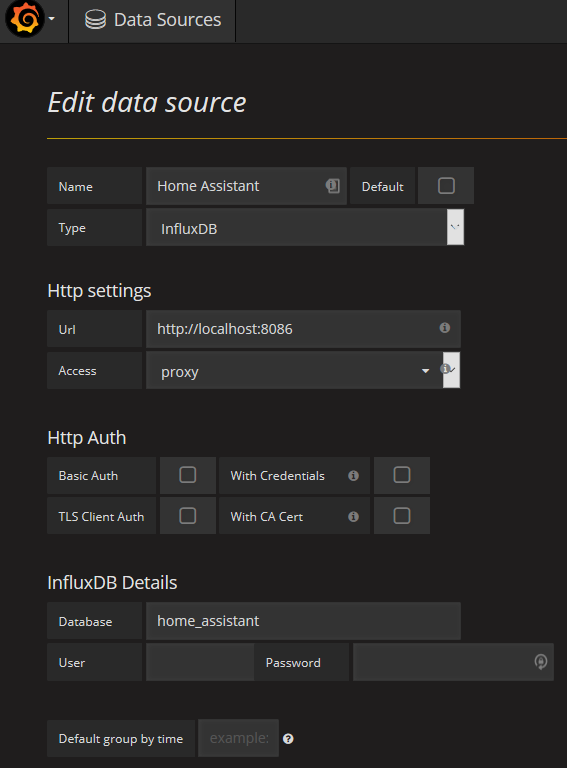Click the 'Password' label

click(x=293, y=663)
